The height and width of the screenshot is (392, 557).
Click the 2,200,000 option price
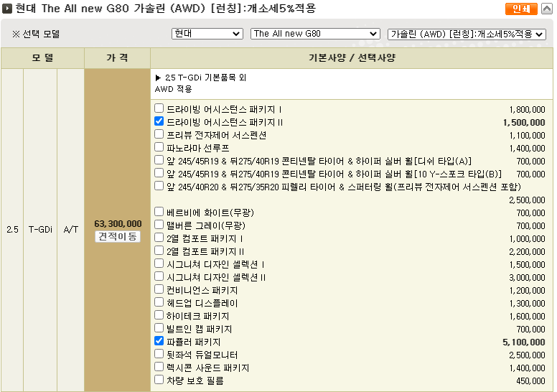[527, 251]
